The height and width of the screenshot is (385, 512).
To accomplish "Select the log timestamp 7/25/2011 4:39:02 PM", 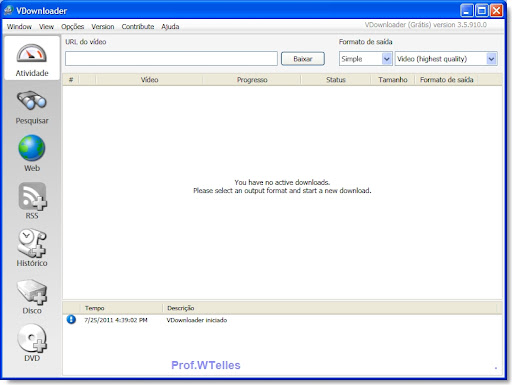I will (x=115, y=320).
